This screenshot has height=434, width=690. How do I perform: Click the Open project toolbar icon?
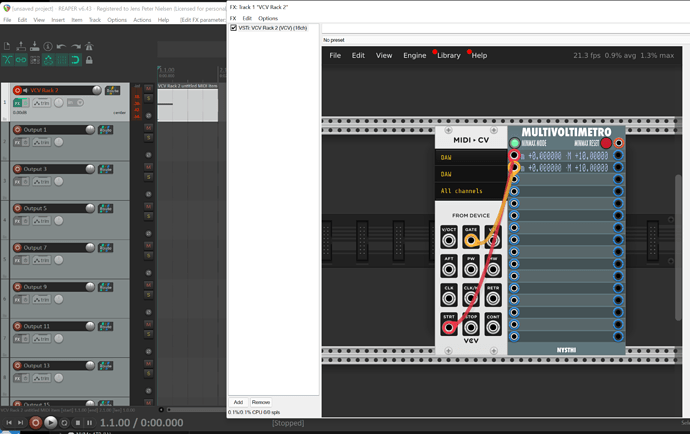click(x=21, y=46)
